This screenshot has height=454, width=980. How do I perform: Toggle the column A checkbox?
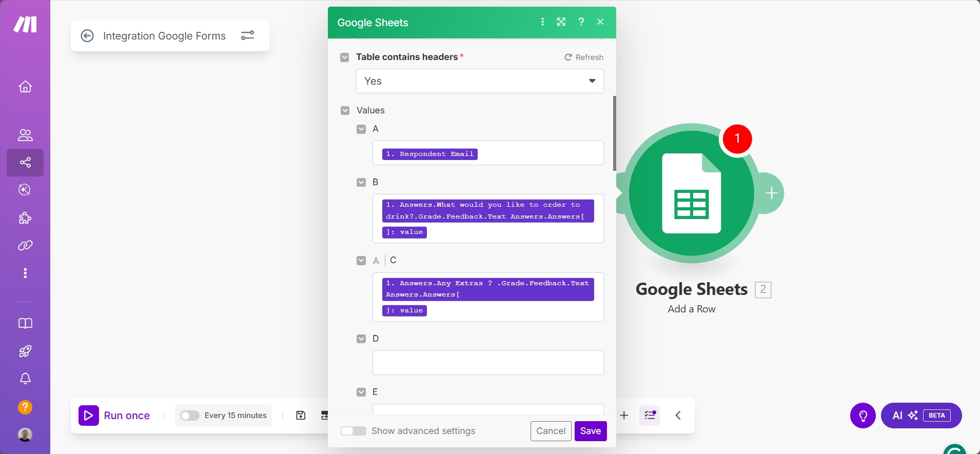coord(361,129)
